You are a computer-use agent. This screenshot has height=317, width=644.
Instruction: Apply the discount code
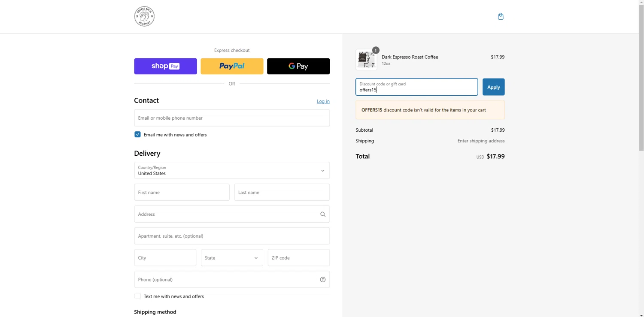(x=493, y=87)
